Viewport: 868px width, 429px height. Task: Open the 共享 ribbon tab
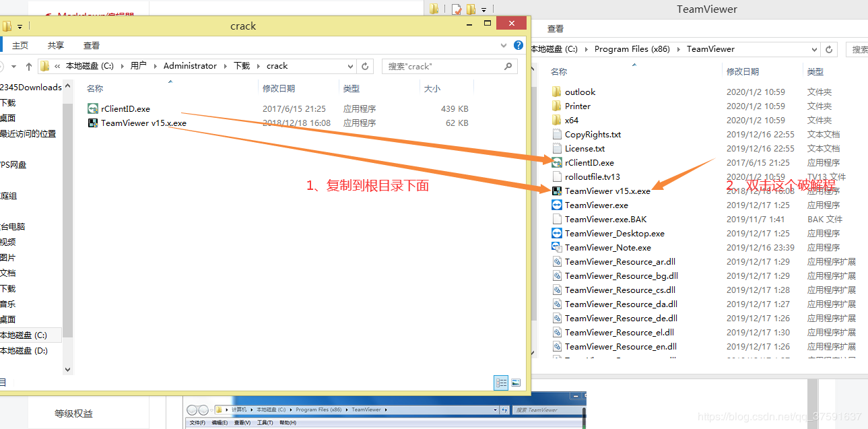point(56,46)
